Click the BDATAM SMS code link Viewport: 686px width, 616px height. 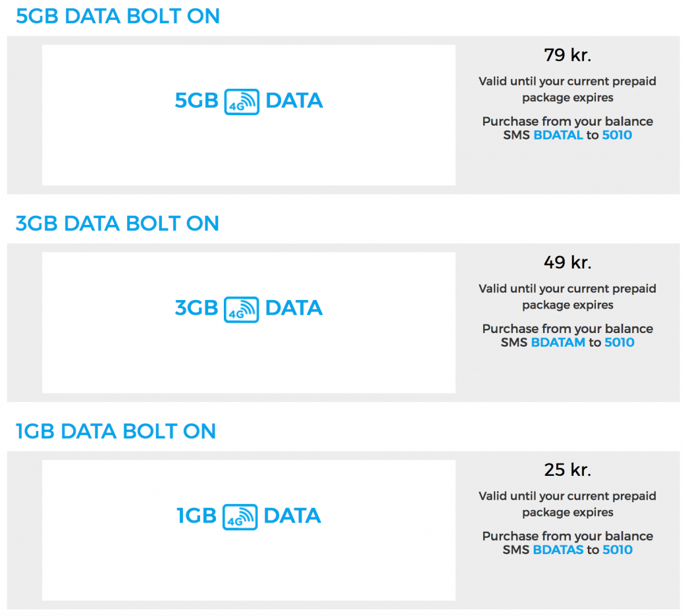tap(558, 343)
